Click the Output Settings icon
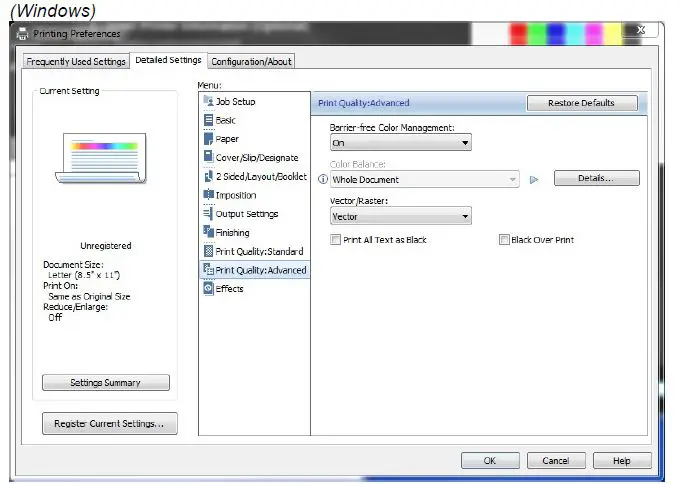The height and width of the screenshot is (484, 685). 208,213
